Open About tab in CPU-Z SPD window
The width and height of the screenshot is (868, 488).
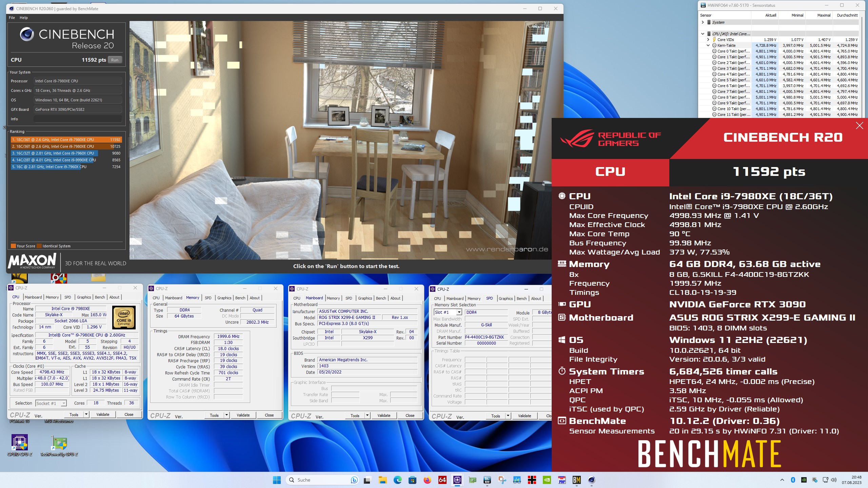tap(536, 299)
